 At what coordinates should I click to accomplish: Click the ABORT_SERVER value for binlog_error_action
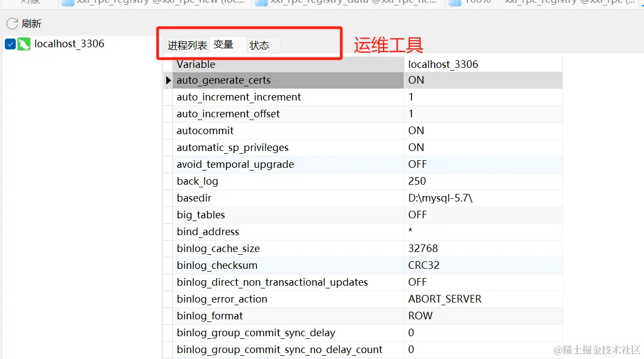pyautogui.click(x=445, y=299)
